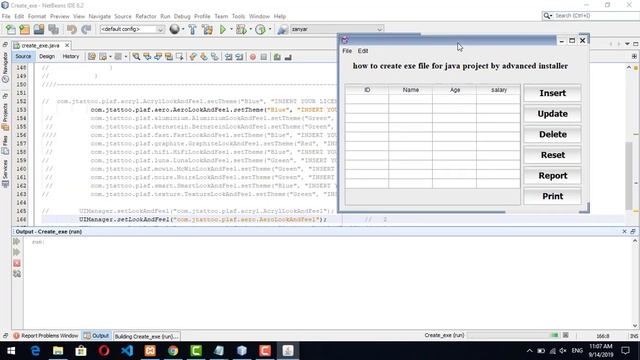
Task: Expand the Run Project dropdown arrow
Action: click(x=231, y=29)
